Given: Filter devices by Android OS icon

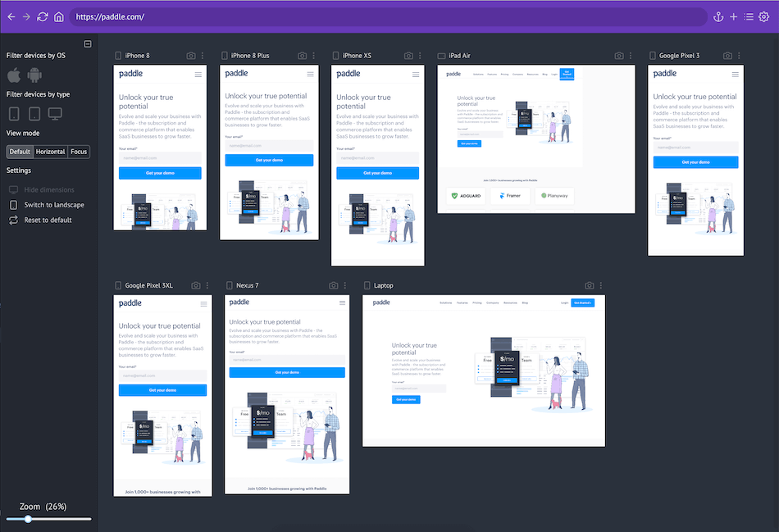Looking at the screenshot, I should [x=34, y=75].
